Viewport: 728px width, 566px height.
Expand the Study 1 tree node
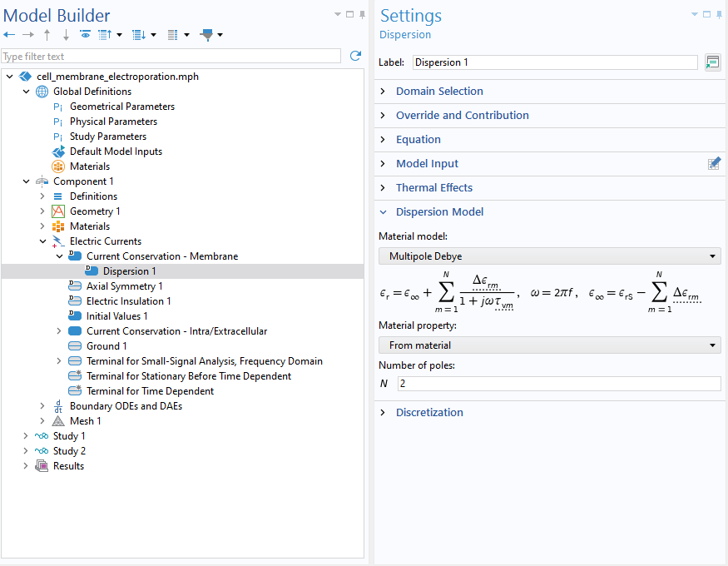coord(27,436)
